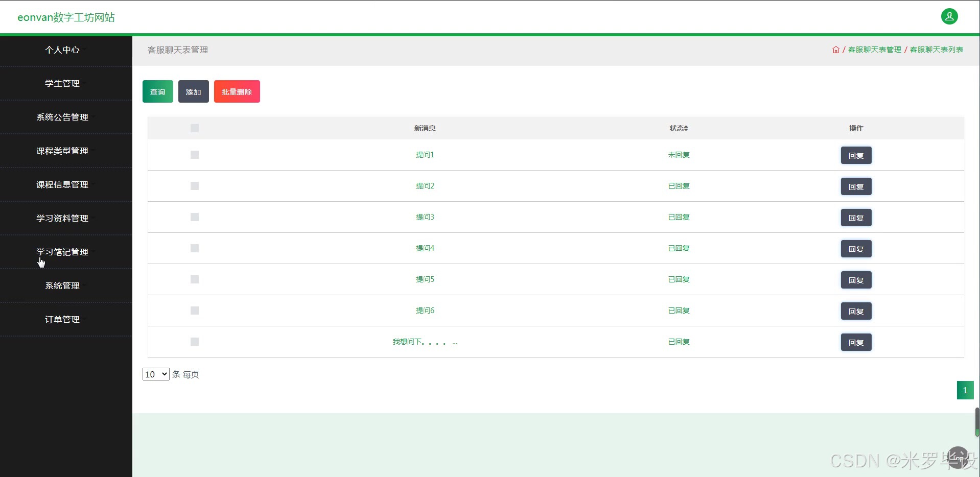Screen dimensions: 980x477
Task: Expand 课程信息管理 sidebar menu
Action: 66,184
